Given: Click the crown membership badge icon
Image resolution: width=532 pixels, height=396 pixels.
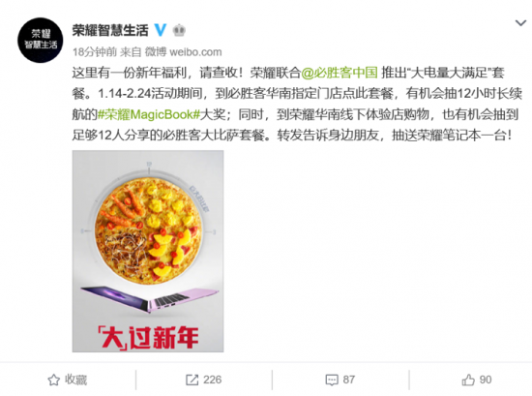Looking at the screenshot, I should 179,31.
